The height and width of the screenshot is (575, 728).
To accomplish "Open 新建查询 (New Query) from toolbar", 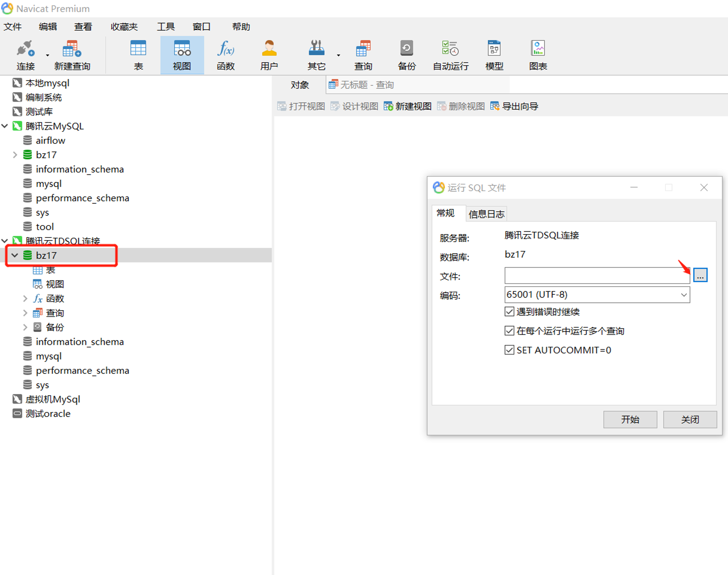I will click(x=72, y=55).
